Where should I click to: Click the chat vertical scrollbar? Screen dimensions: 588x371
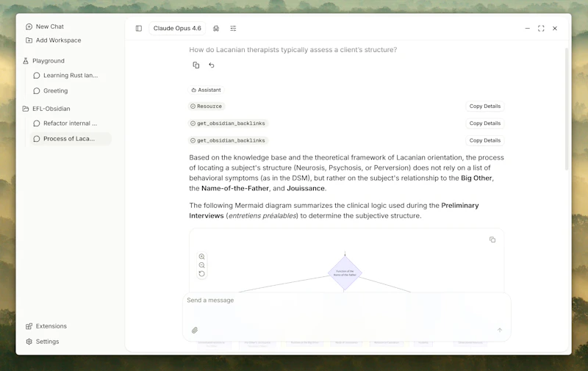click(x=567, y=109)
